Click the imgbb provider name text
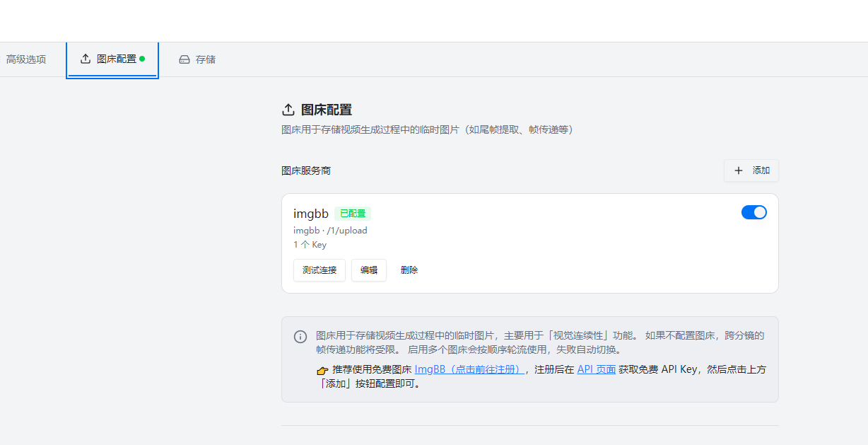 pyautogui.click(x=311, y=213)
